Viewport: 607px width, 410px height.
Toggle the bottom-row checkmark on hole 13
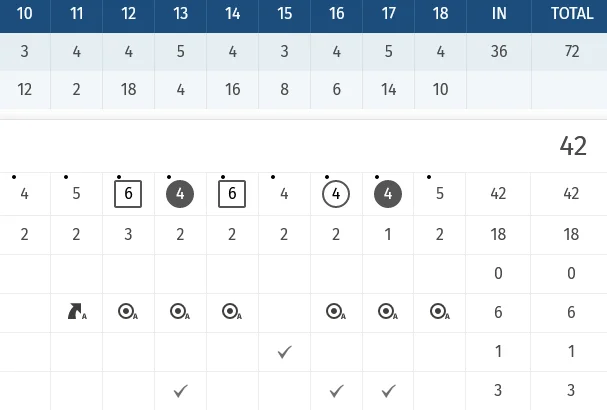tap(180, 391)
